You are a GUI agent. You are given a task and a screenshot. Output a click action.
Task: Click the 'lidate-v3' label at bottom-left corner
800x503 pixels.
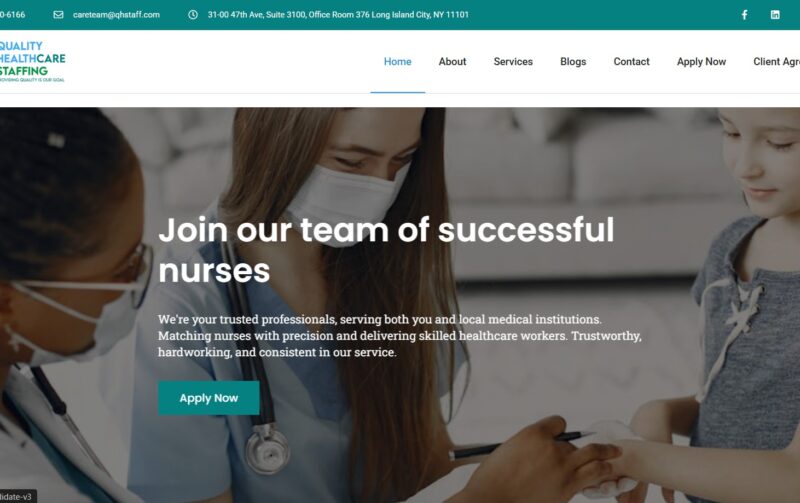[x=17, y=496]
